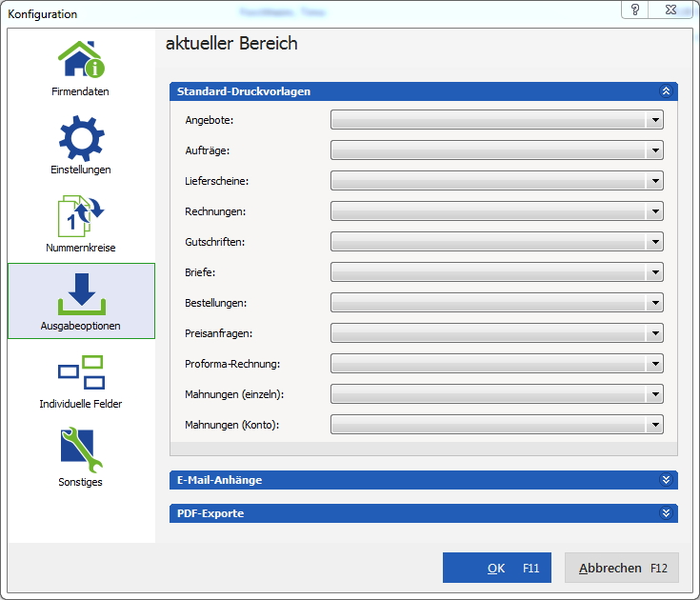Click the Abbrechen F12 button
Viewport: 700px width, 600px height.
pyautogui.click(x=622, y=568)
